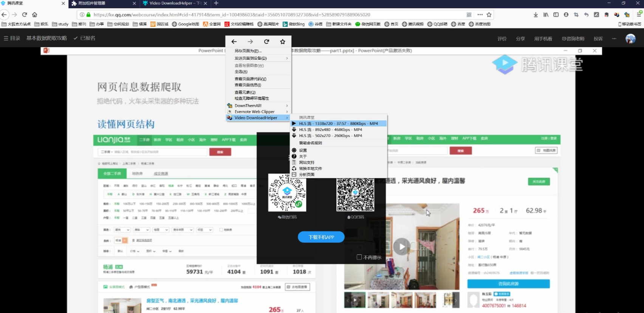Open the Firefox library icon
Viewport: 644px width, 313px height.
pyautogui.click(x=546, y=15)
